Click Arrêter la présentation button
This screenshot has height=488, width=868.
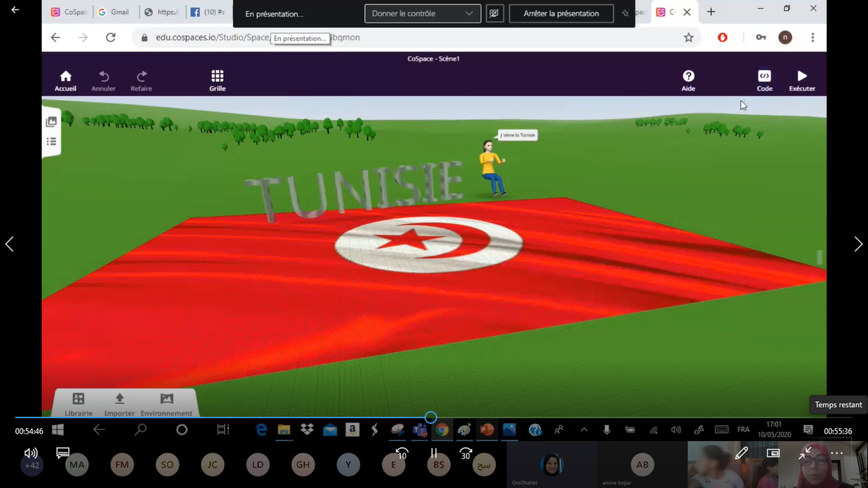(x=561, y=14)
